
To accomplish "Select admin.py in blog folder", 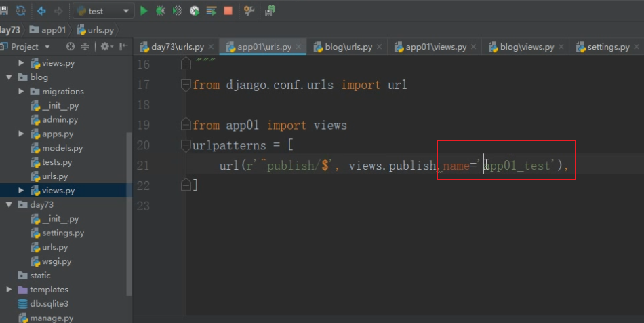I will point(55,120).
